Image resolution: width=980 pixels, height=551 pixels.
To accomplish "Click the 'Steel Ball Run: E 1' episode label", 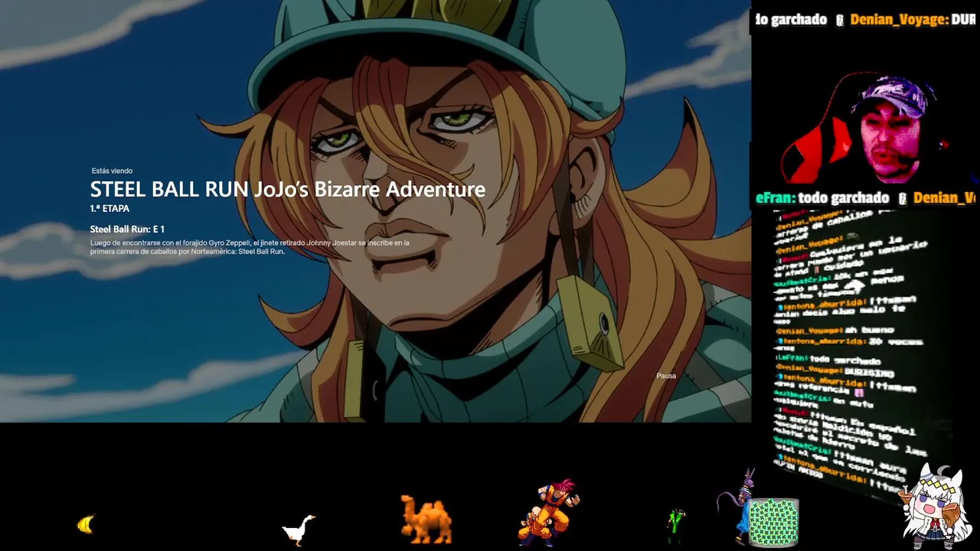I will click(127, 229).
